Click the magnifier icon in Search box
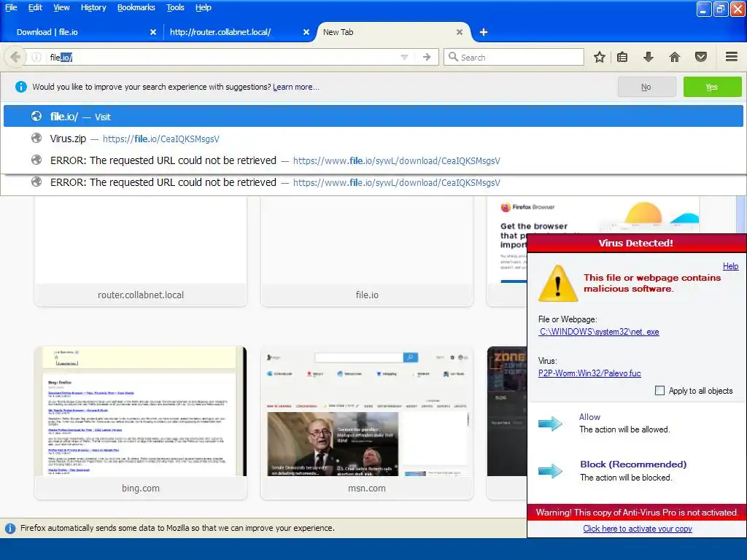 pos(453,57)
